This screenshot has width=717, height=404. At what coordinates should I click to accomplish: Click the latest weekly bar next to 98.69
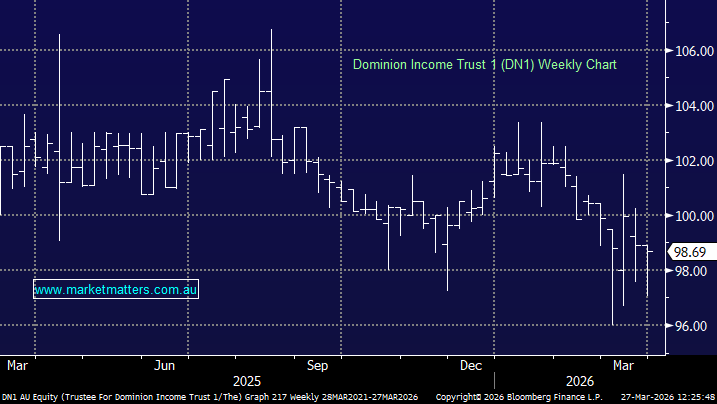coord(648,265)
